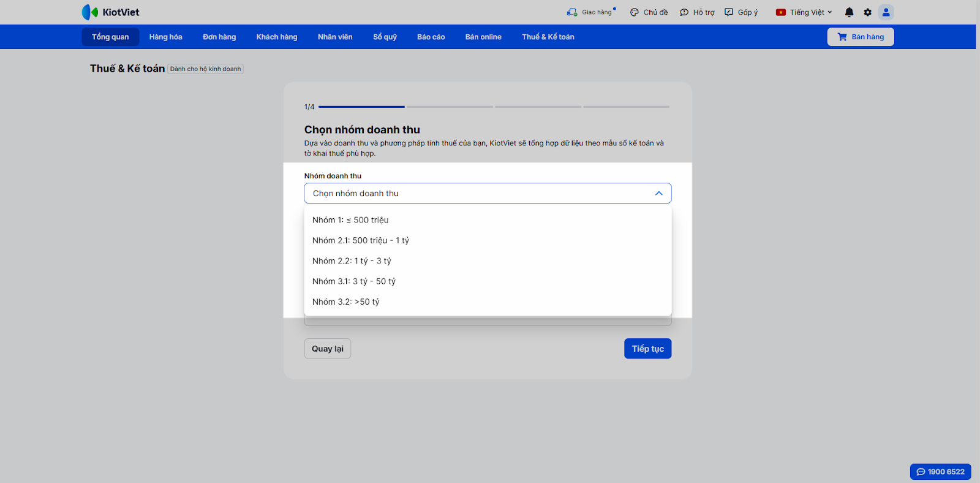Open the Khách hàng menu
Image resolution: width=980 pixels, height=483 pixels.
pyautogui.click(x=277, y=37)
